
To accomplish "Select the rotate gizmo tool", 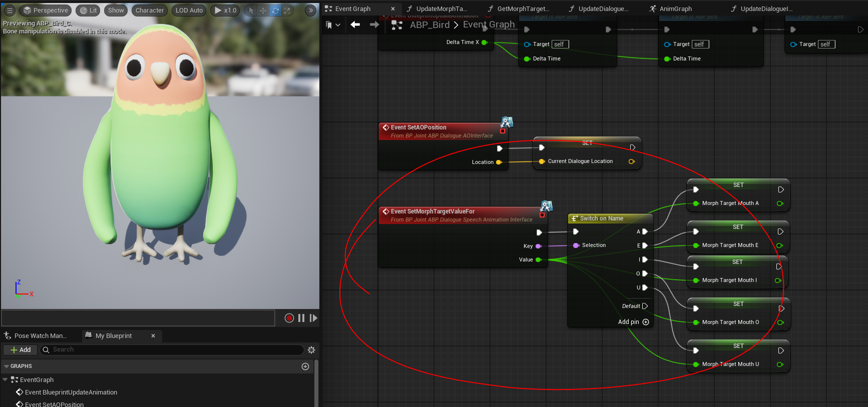I will (x=275, y=10).
